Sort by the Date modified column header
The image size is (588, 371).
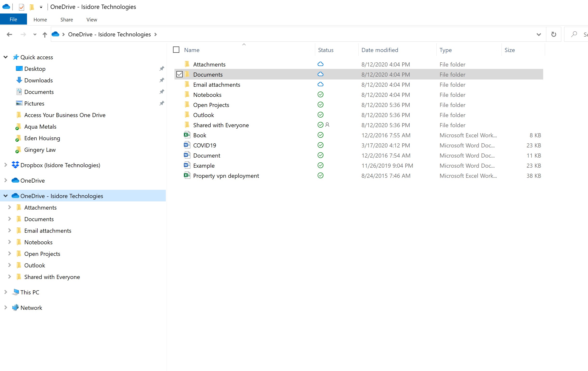[x=380, y=50]
